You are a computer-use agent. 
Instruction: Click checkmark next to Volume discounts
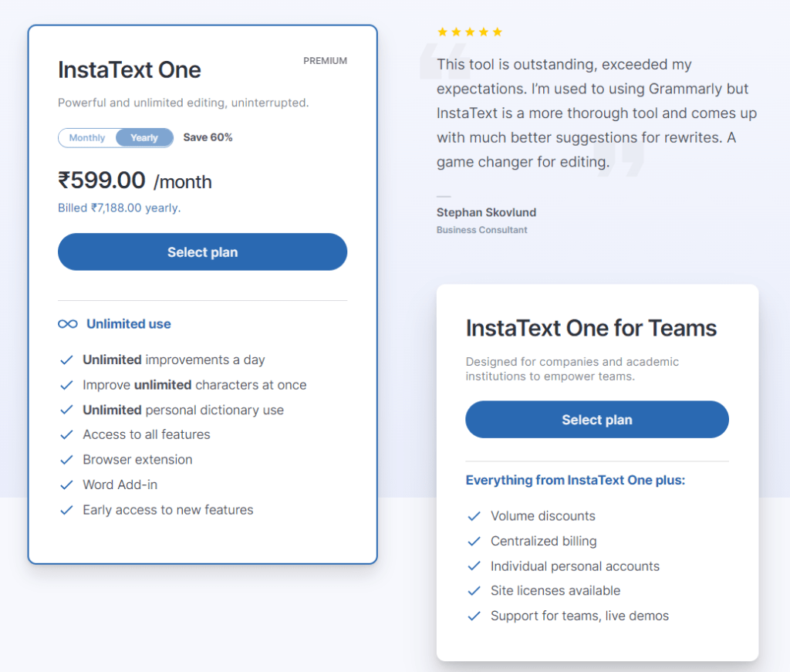[x=474, y=516]
